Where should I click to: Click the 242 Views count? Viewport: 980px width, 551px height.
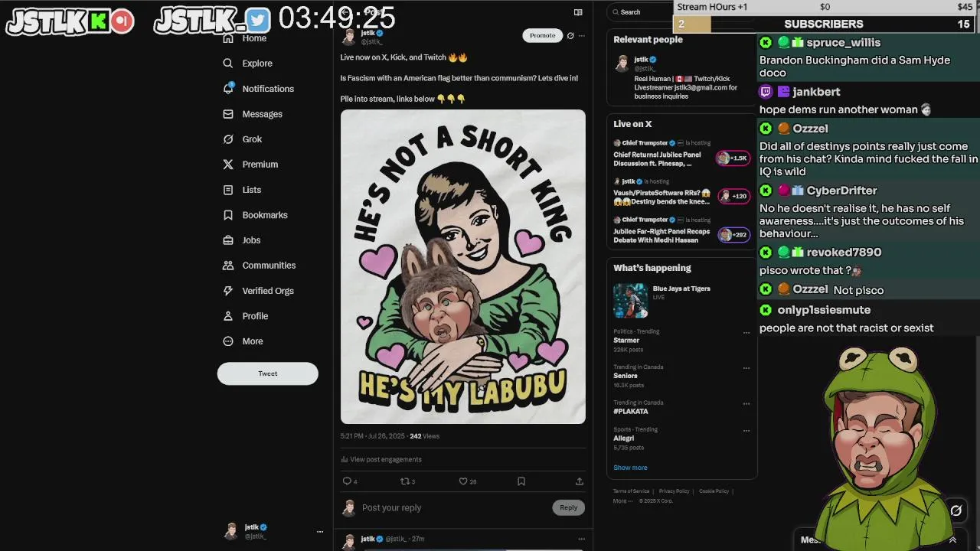point(425,436)
